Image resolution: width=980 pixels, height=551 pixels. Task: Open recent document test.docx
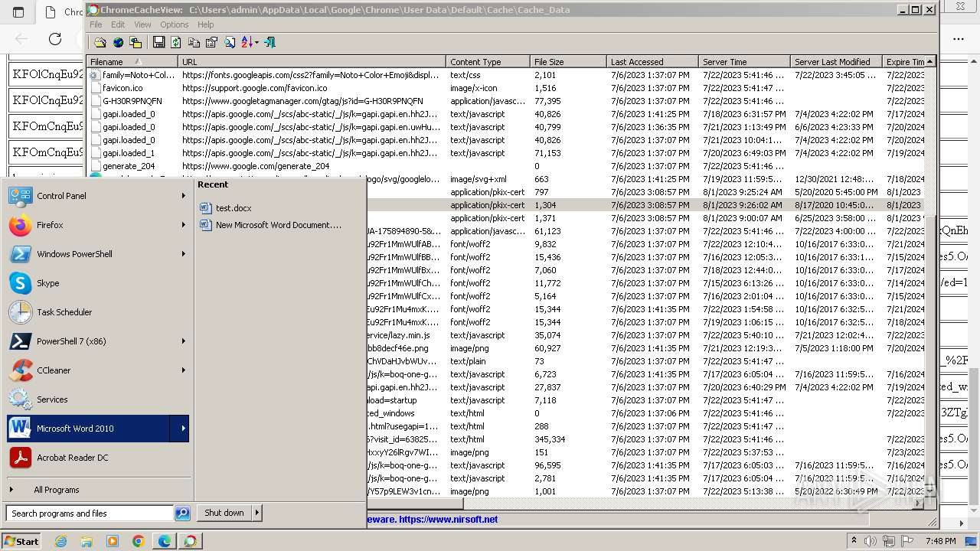click(x=234, y=208)
